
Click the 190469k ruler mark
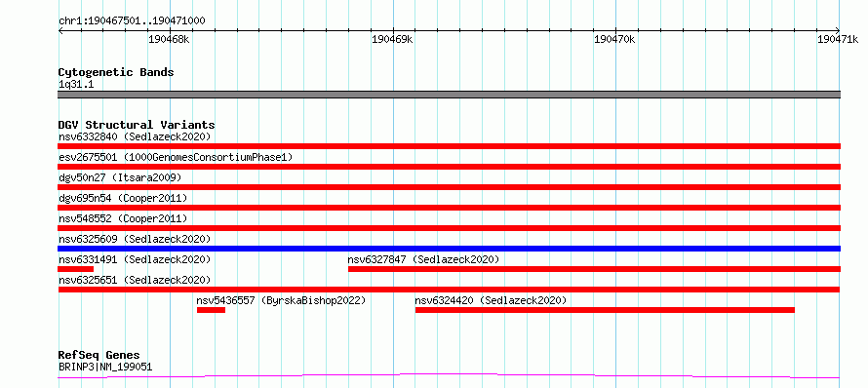tap(392, 39)
